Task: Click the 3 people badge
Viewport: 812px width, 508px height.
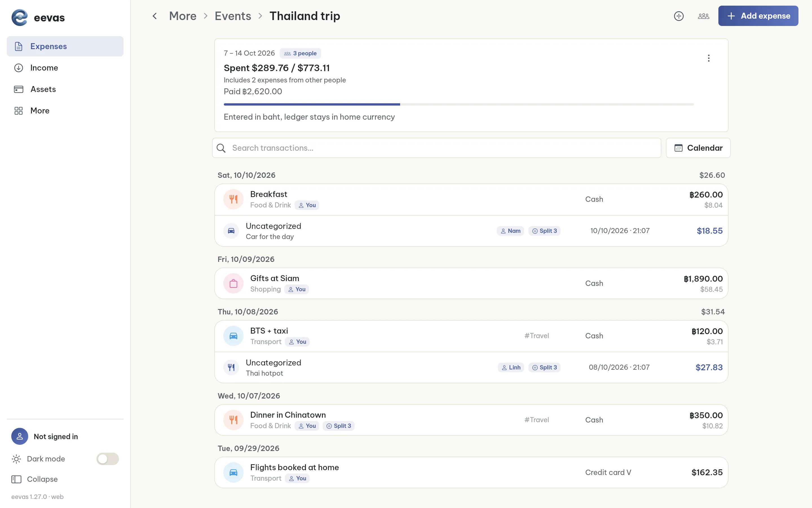Action: click(300, 53)
